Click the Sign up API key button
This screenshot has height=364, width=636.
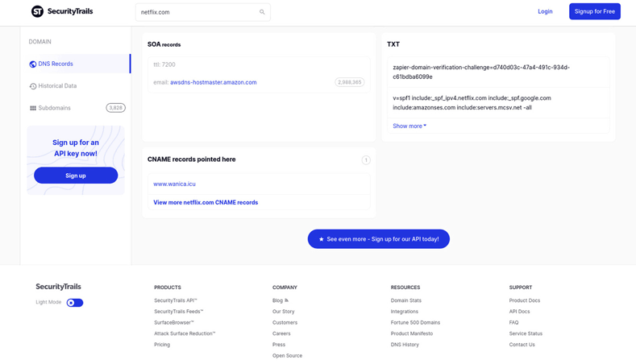pos(76,176)
